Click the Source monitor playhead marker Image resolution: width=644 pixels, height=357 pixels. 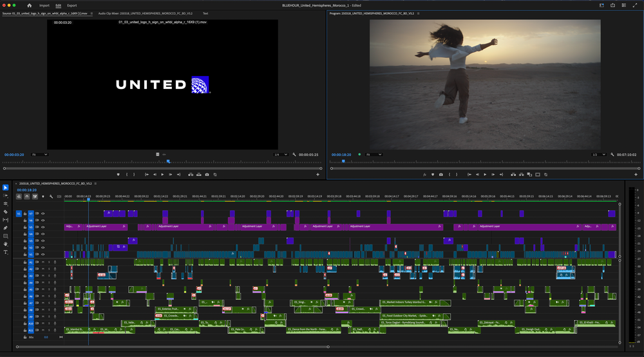coord(168,162)
